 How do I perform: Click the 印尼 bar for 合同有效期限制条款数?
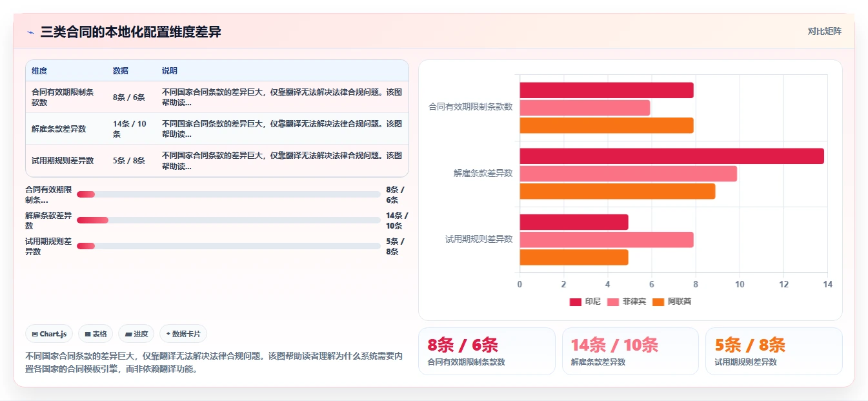[607, 90]
